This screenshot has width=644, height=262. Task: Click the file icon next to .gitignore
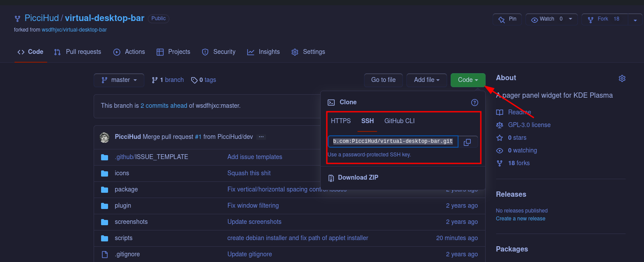pyautogui.click(x=105, y=254)
